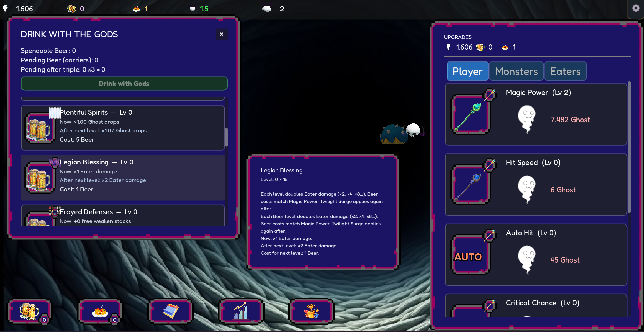This screenshot has height=332, width=644.
Task: Click the UPGRADES panel heading
Action: 458,37
